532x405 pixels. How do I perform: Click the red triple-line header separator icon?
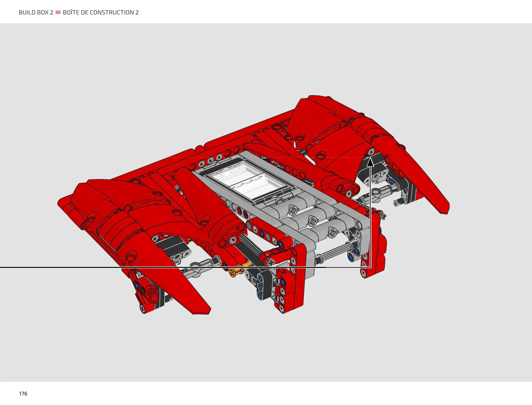pos(58,12)
